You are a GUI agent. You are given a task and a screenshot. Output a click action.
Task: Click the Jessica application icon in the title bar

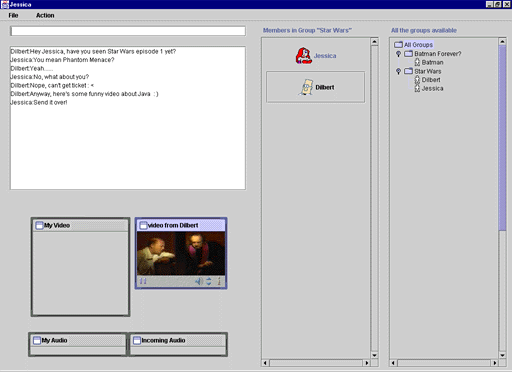tap(5, 5)
